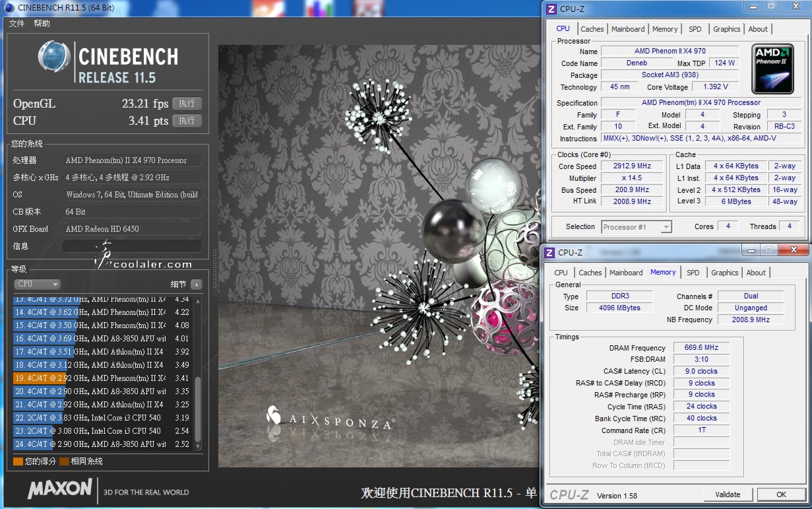Select ranking row 16 at 3.69 GHz

tap(102, 339)
